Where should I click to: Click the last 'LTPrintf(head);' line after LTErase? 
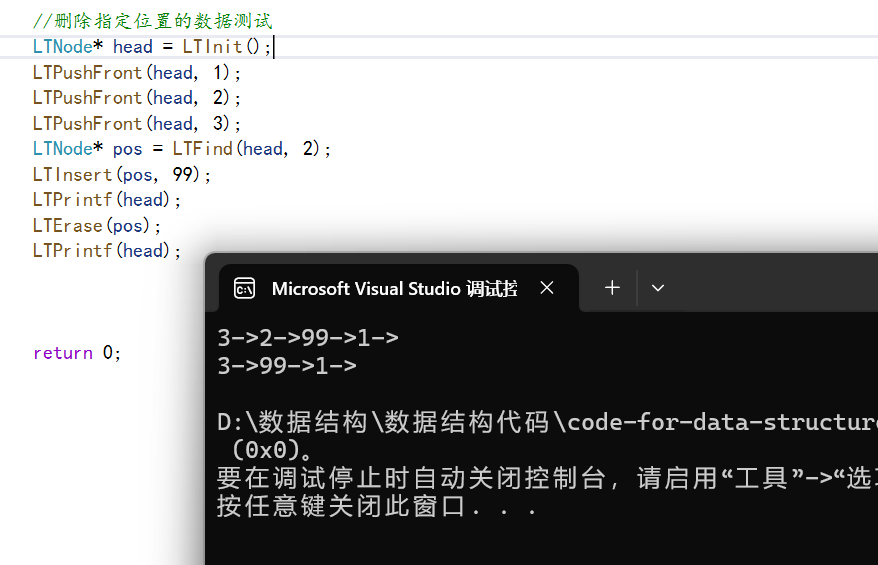pos(106,251)
